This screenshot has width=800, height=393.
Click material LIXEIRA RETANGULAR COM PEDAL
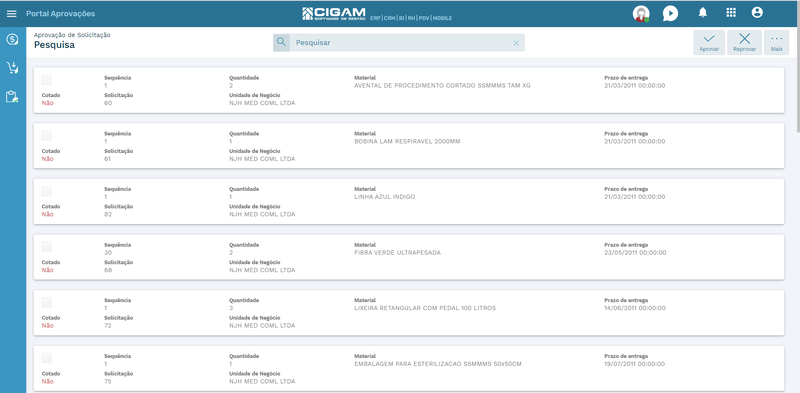point(425,308)
